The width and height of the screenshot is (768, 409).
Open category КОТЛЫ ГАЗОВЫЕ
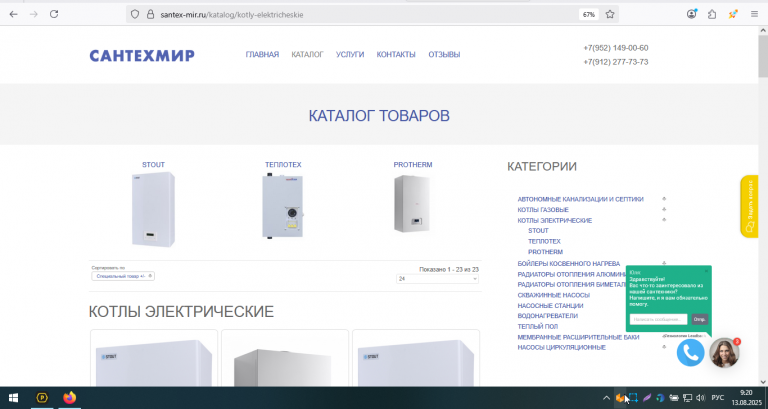[x=543, y=210]
